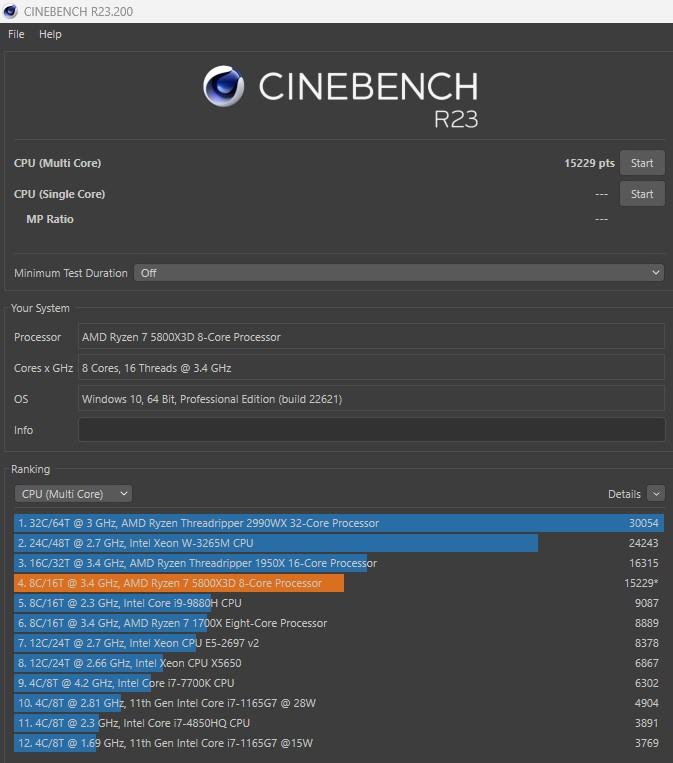This screenshot has width=673, height=763.
Task: Select the Intel Xeon W-3265M ranking row
Action: coord(339,543)
